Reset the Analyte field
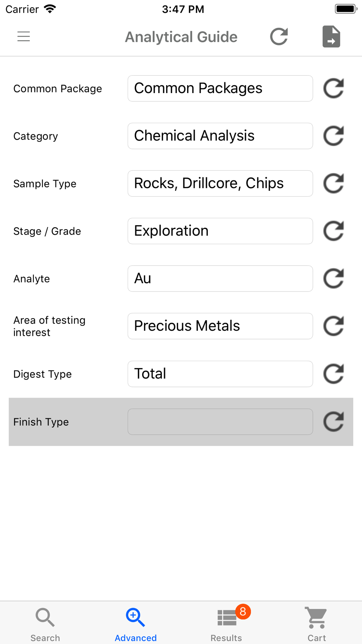Viewport: 362px width, 644px height. 333,279
